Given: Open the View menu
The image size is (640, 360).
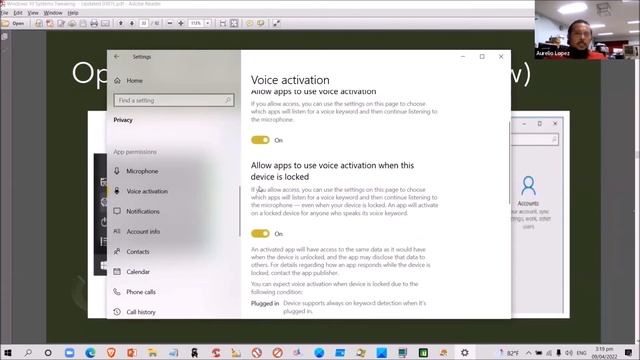Looking at the screenshot, I should click(33, 13).
